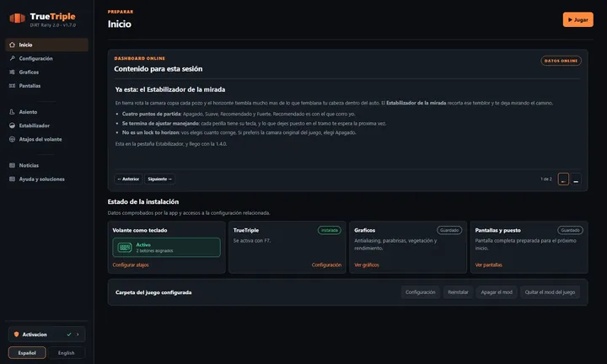Click 'DiRT Rally 2.0 - v1.7.0' version text
607x364 pixels.
[x=53, y=25]
